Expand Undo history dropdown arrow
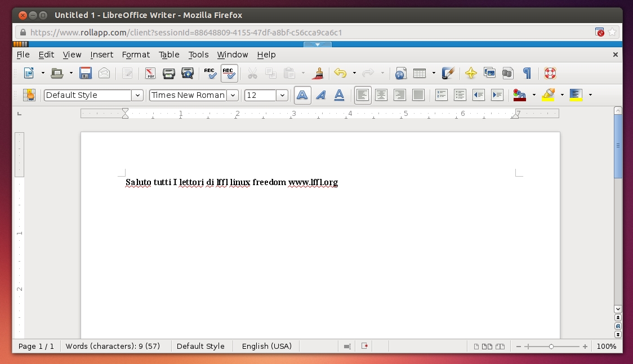633x364 pixels. (x=354, y=73)
